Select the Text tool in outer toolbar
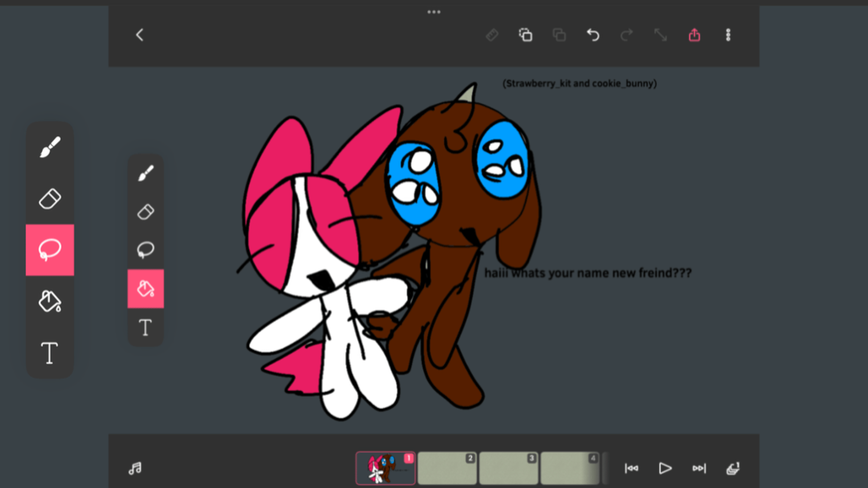Image resolution: width=868 pixels, height=488 pixels. [50, 353]
